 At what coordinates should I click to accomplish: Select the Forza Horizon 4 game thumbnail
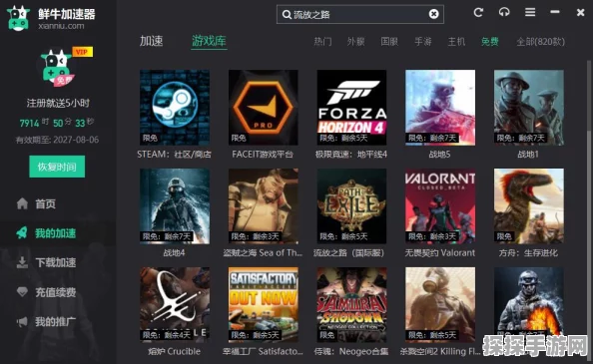pos(351,108)
